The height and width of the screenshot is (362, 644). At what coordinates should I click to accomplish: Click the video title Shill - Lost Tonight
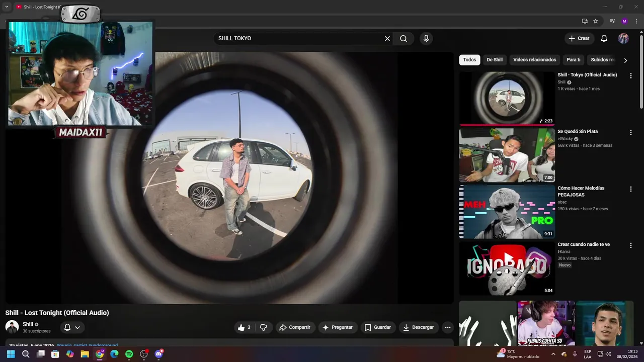[x=57, y=313]
